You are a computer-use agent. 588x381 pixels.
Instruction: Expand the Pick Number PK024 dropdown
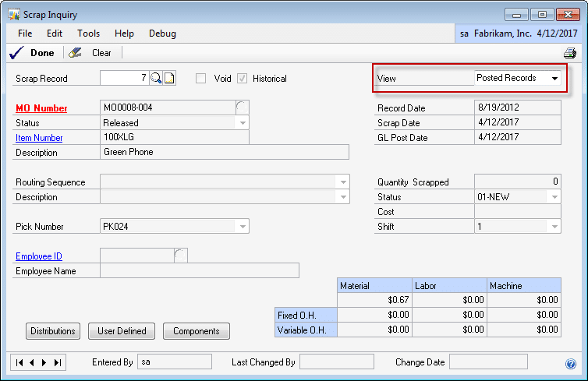coord(243,227)
